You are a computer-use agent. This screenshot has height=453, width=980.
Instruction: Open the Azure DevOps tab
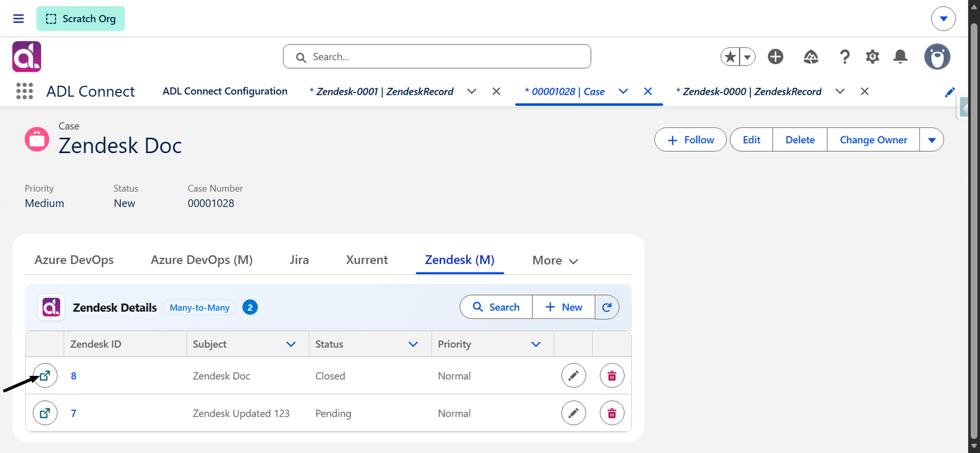74,260
